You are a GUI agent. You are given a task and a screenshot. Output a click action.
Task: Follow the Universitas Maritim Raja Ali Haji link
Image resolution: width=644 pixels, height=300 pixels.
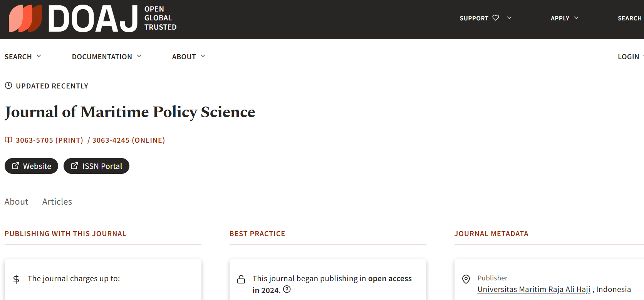[x=533, y=289]
